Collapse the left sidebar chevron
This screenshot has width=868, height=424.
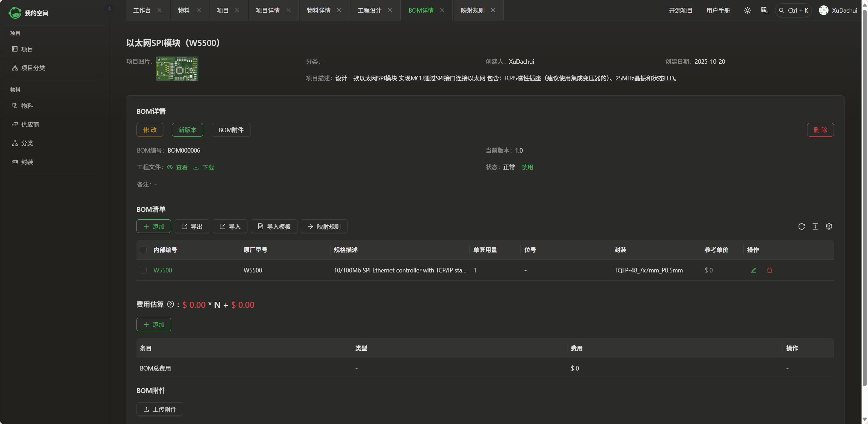pyautogui.click(x=110, y=9)
